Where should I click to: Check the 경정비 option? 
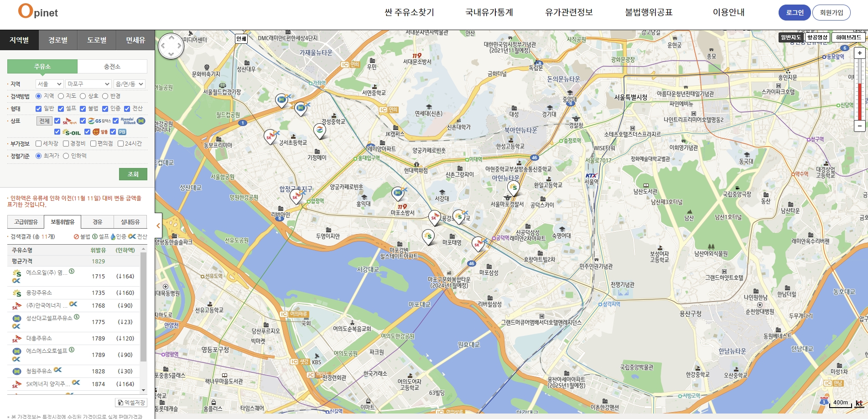66,144
